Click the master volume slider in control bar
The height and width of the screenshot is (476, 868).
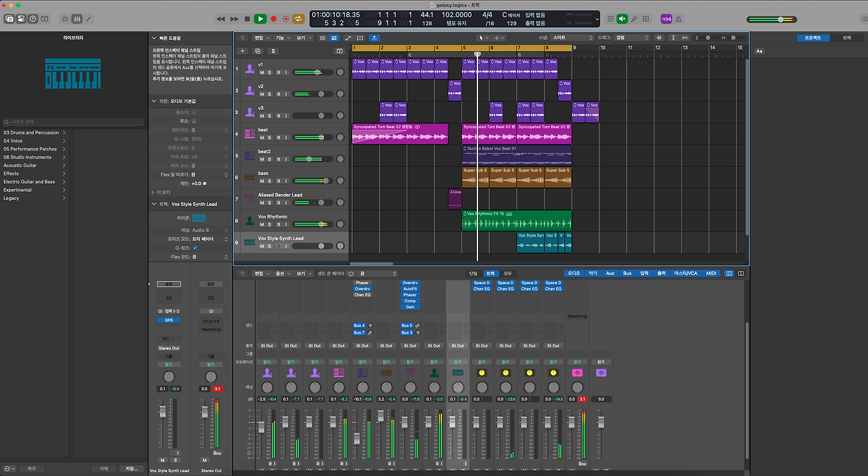coord(780,19)
